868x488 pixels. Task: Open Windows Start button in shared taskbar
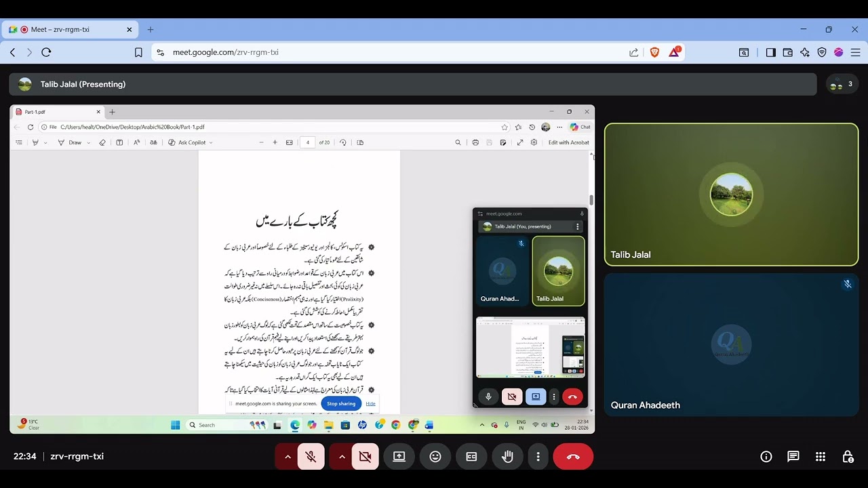click(176, 425)
